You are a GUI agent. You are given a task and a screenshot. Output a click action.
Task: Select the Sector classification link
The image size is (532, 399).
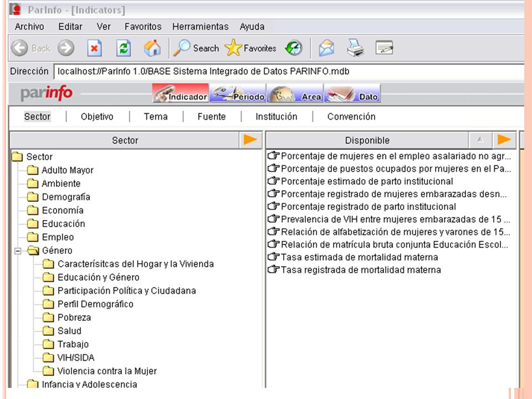pyautogui.click(x=37, y=116)
